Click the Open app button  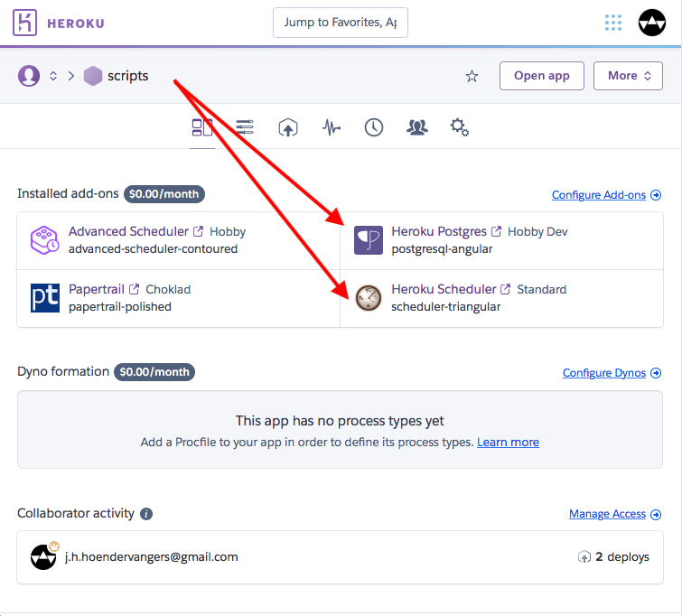point(541,76)
